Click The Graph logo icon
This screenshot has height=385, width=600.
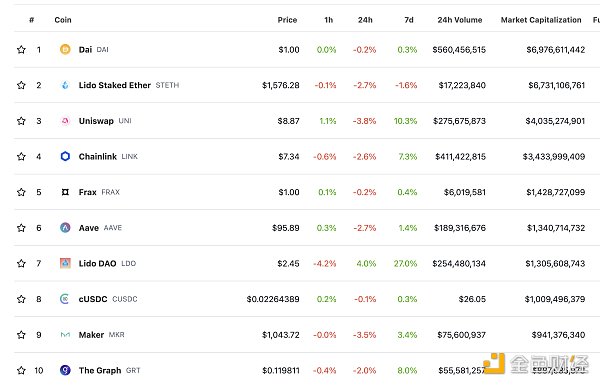[x=65, y=370]
